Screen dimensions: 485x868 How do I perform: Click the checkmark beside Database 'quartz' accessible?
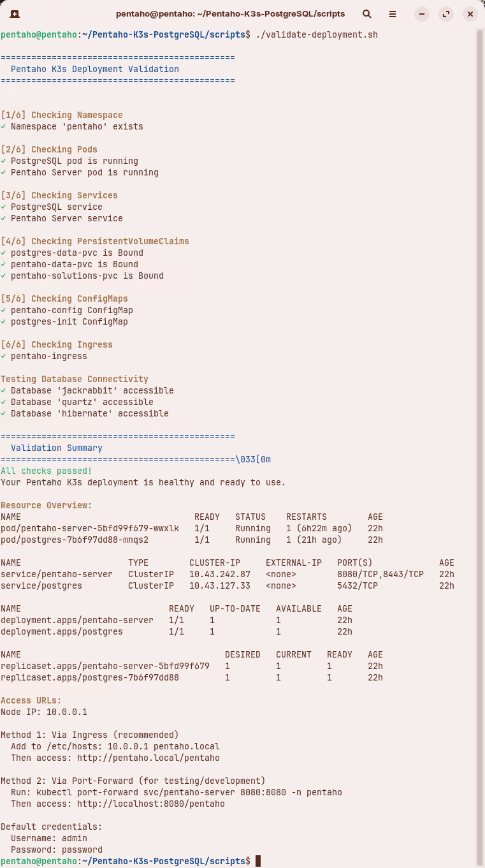click(x=4, y=402)
